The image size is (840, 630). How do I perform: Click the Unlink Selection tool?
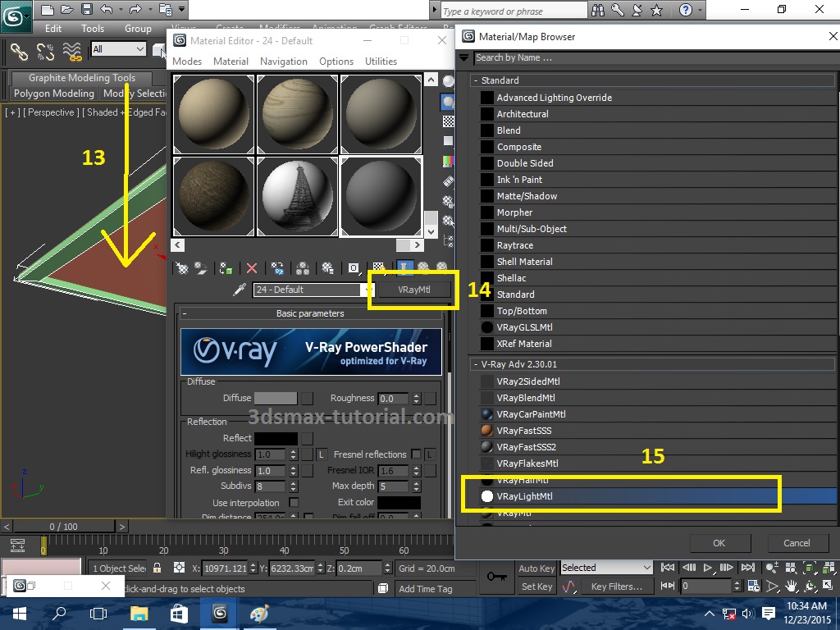pos(46,52)
